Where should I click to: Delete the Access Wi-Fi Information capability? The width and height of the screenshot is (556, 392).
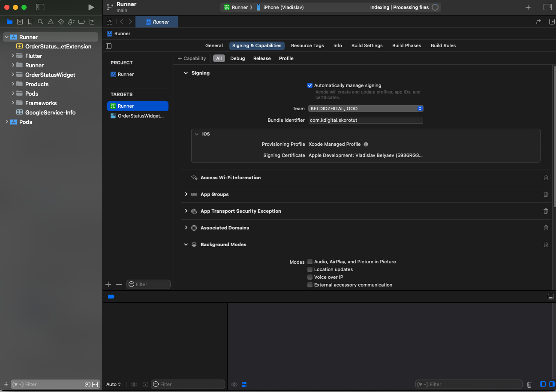pyautogui.click(x=546, y=178)
